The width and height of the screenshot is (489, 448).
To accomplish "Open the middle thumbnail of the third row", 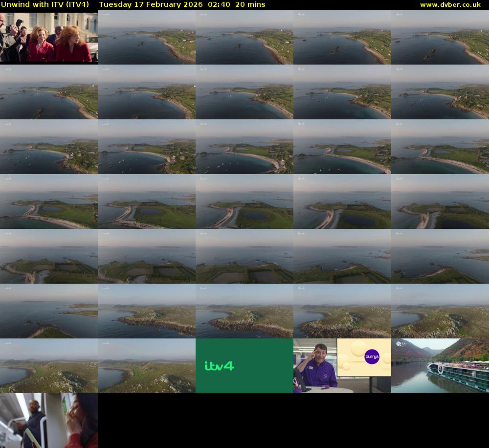I will [244, 147].
